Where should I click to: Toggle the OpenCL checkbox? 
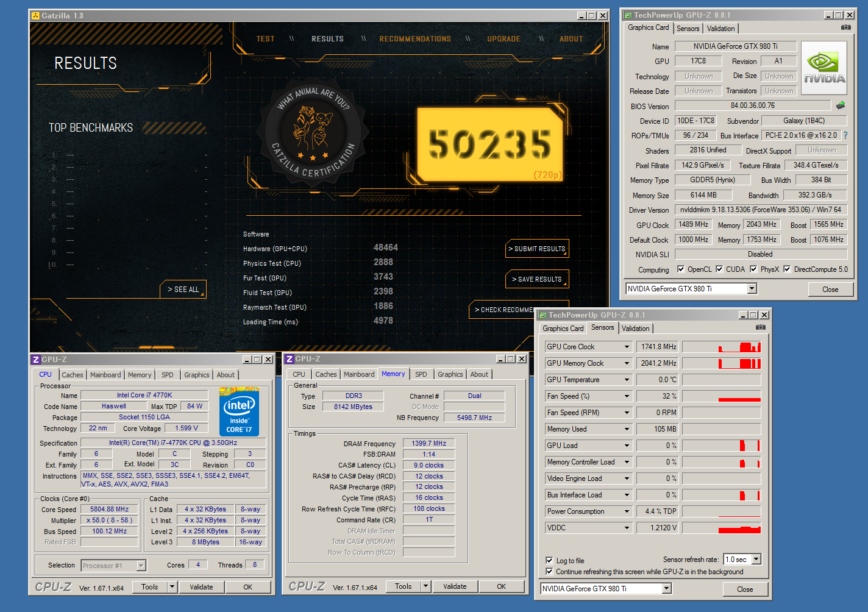(681, 269)
